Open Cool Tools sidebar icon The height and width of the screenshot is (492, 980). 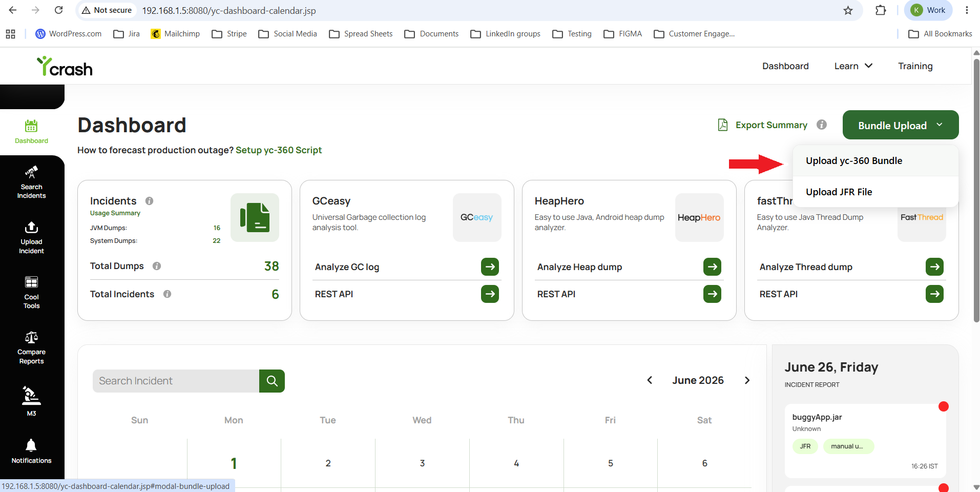point(31,293)
